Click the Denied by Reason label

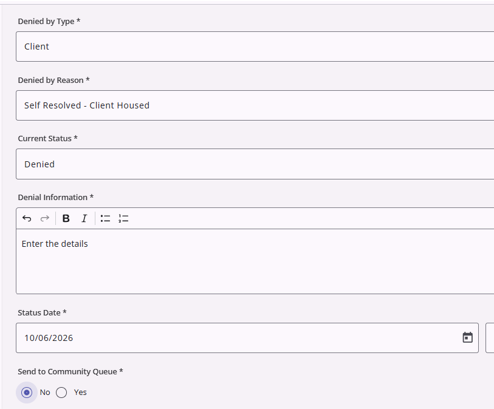[54, 80]
